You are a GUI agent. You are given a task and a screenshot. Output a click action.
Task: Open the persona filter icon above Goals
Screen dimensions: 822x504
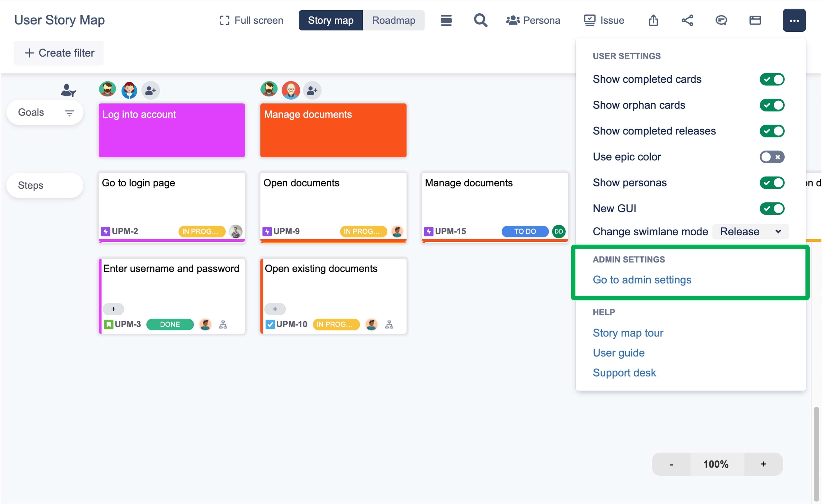(68, 90)
